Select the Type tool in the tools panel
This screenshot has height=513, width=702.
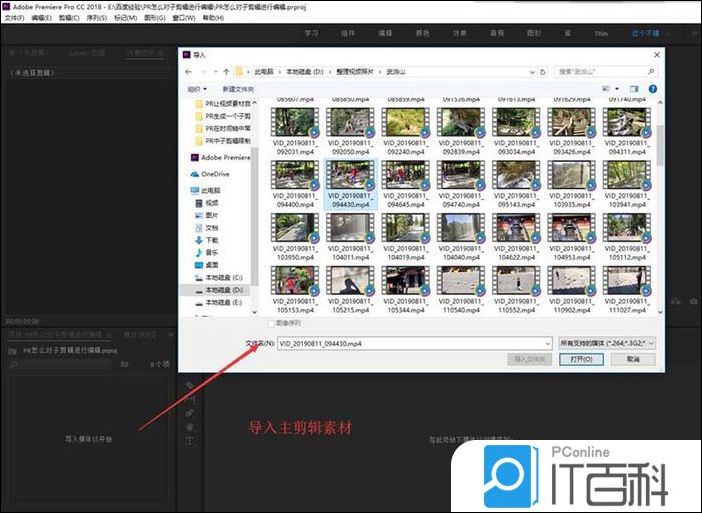(x=190, y=440)
